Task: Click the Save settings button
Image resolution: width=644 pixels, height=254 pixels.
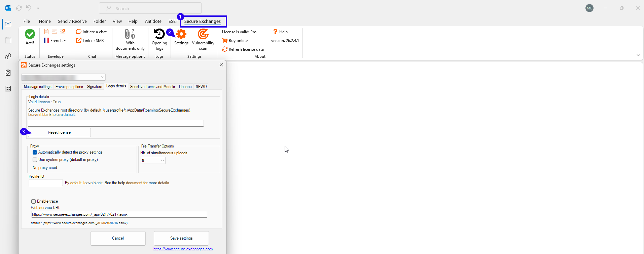Action: [x=181, y=238]
